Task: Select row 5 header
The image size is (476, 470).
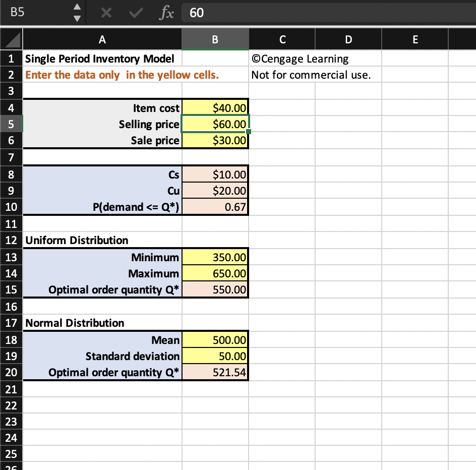Action: coord(11,124)
